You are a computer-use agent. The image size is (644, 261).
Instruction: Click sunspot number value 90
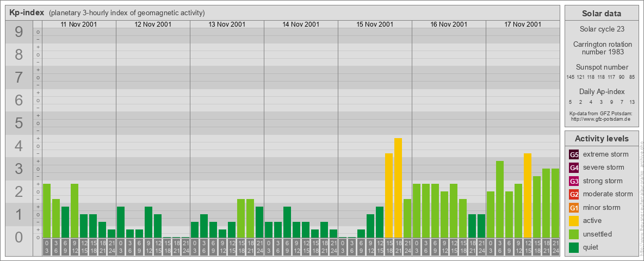point(622,77)
